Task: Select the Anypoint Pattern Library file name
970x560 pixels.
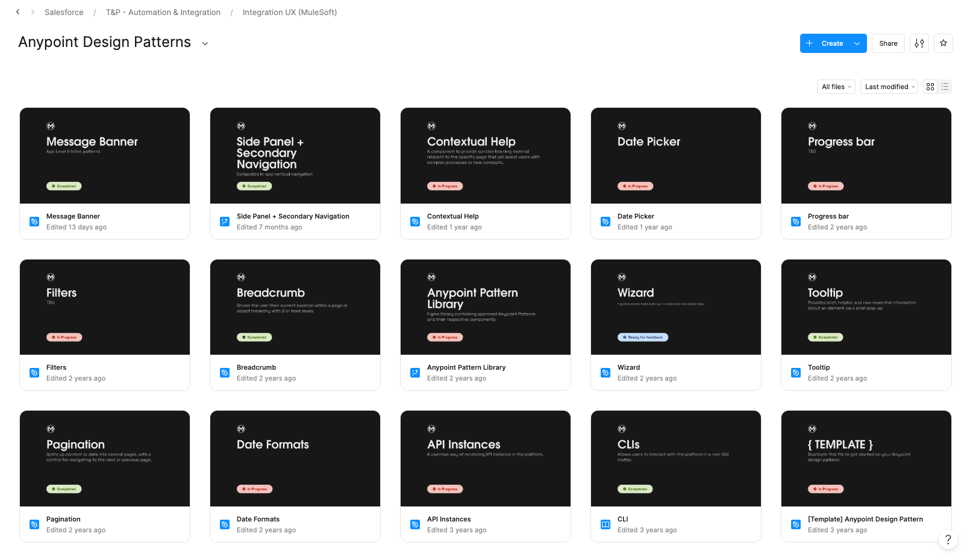Action: click(466, 367)
